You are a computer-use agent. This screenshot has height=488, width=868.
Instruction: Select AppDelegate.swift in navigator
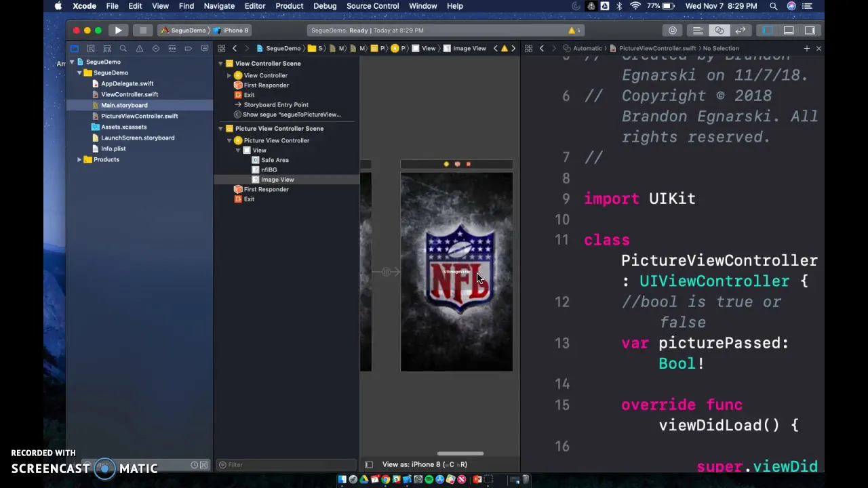(127, 83)
